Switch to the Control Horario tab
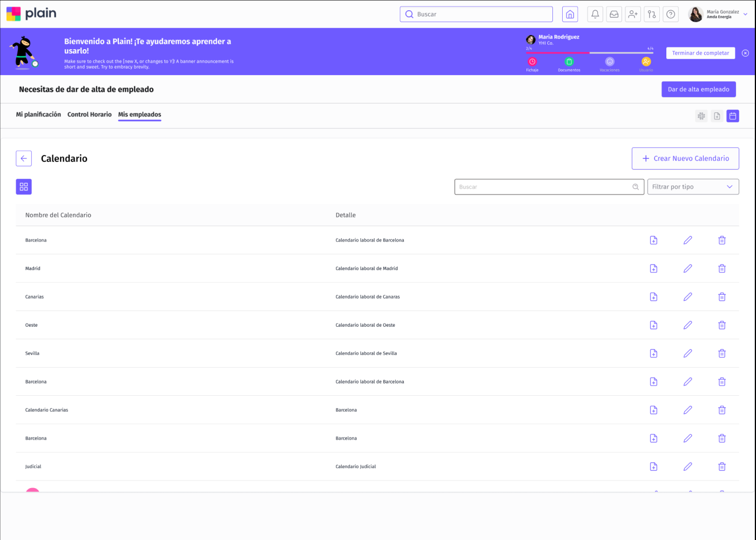This screenshot has height=540, width=756. (x=90, y=114)
